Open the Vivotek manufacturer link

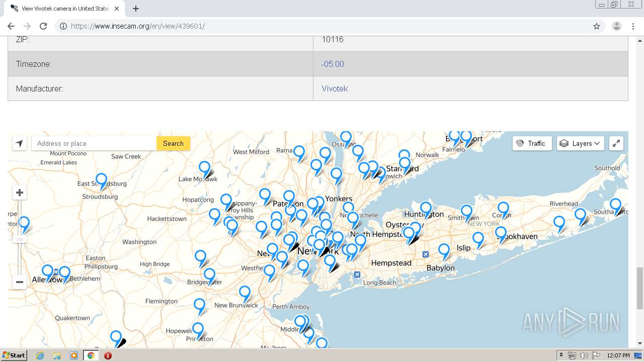(x=335, y=88)
